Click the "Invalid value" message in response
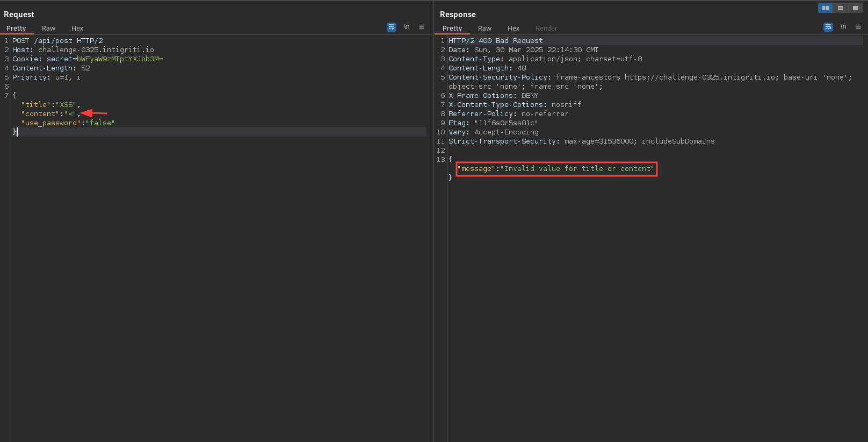Image resolution: width=868 pixels, height=442 pixels. pyautogui.click(x=577, y=169)
